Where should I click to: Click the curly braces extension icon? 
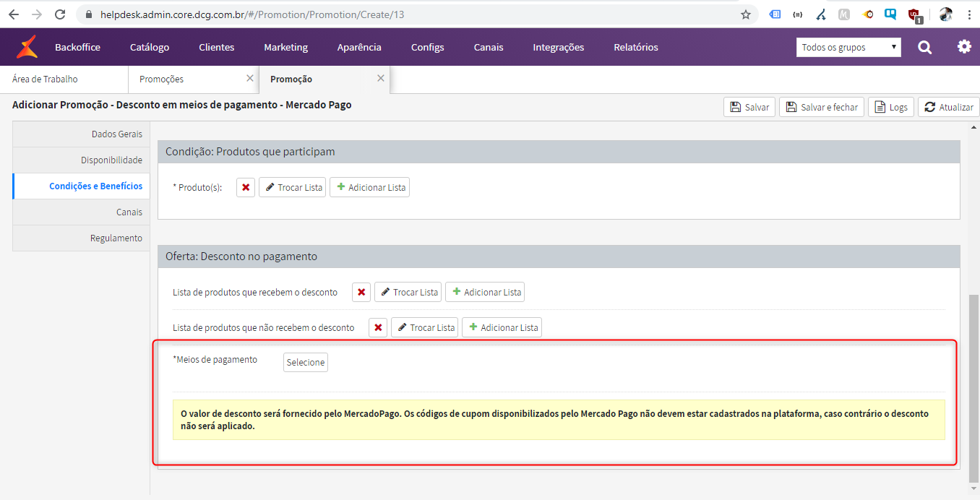point(797,14)
